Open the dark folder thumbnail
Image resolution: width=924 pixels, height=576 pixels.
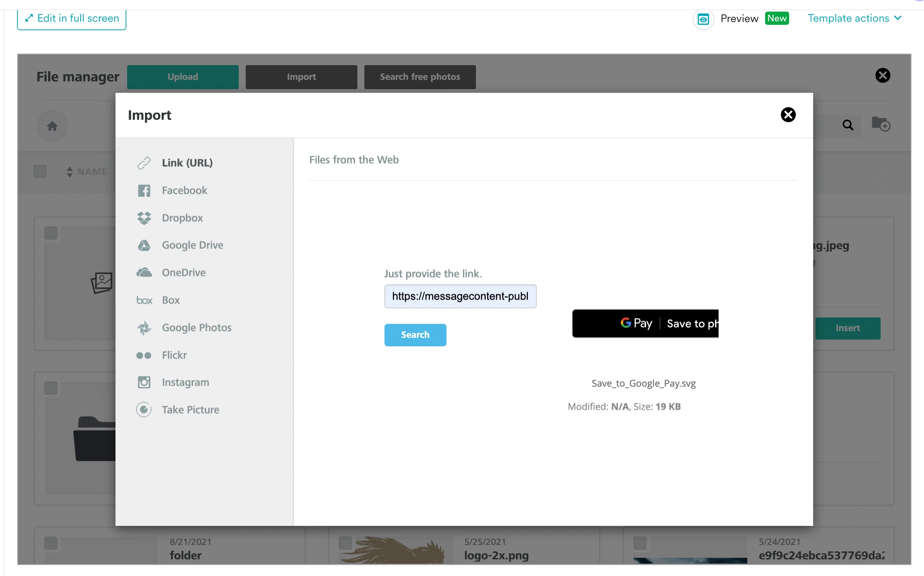pyautogui.click(x=95, y=439)
